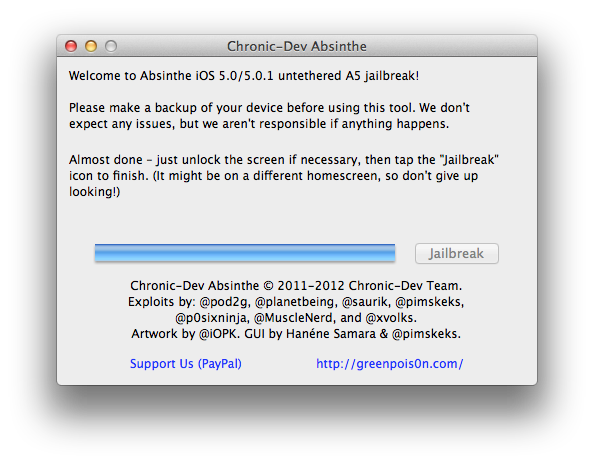Screen dimensions: 594x464
Task: Click the blue jailbreak progress bar
Action: coord(245,253)
